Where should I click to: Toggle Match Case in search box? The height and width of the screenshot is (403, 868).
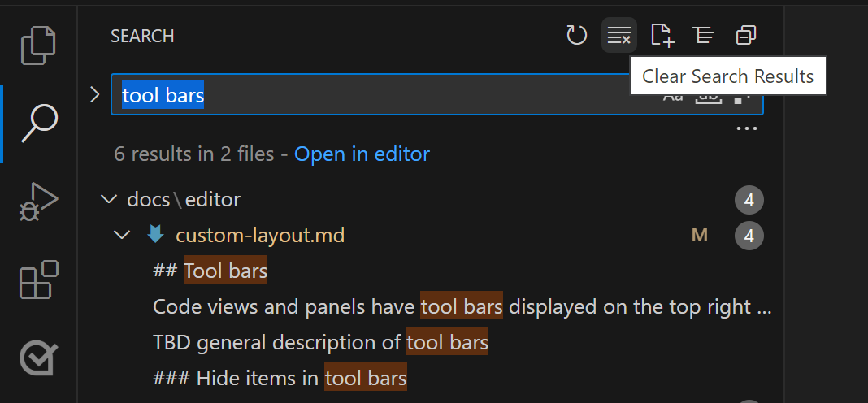(x=673, y=97)
